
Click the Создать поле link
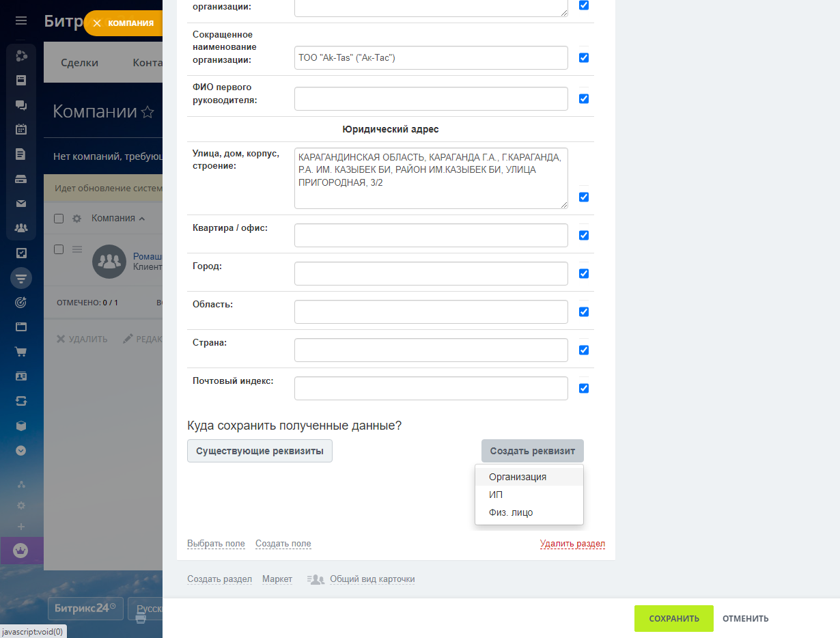[283, 544]
